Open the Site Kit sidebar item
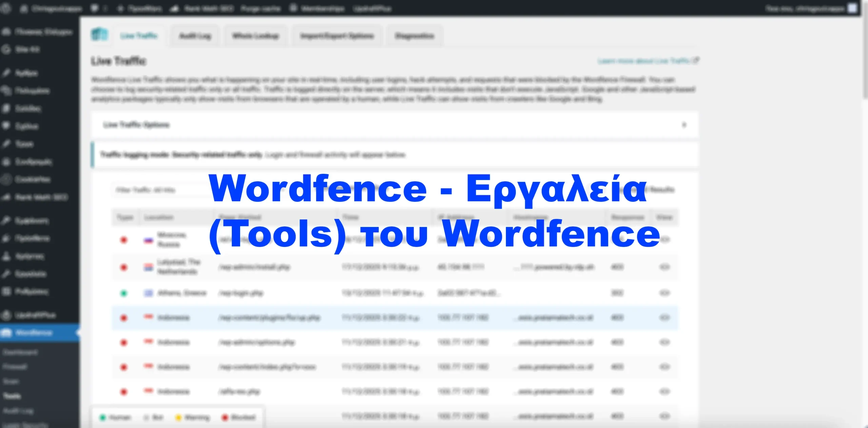Viewport: 868px width, 428px height. pos(40,49)
